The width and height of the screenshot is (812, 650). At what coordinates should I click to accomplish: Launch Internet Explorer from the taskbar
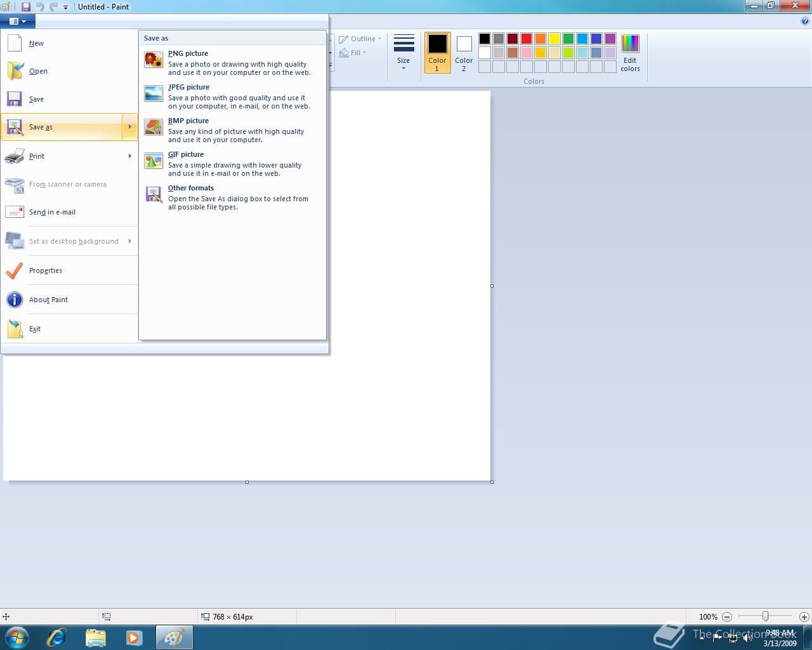pyautogui.click(x=56, y=637)
